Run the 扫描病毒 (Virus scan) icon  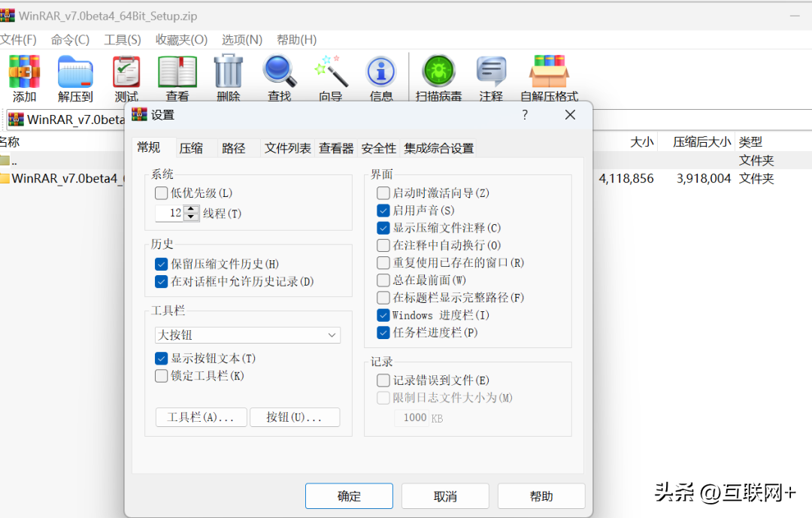coord(438,71)
